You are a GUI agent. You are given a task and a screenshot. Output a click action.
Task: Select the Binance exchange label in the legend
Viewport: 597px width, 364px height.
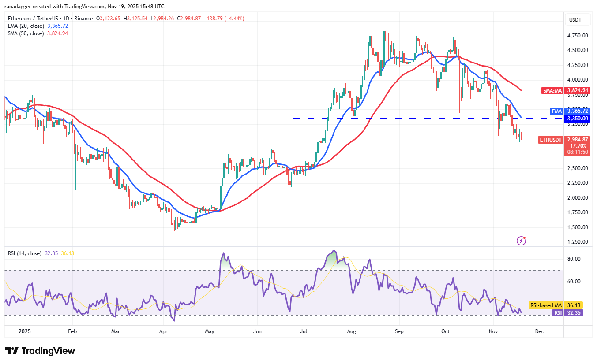point(84,18)
